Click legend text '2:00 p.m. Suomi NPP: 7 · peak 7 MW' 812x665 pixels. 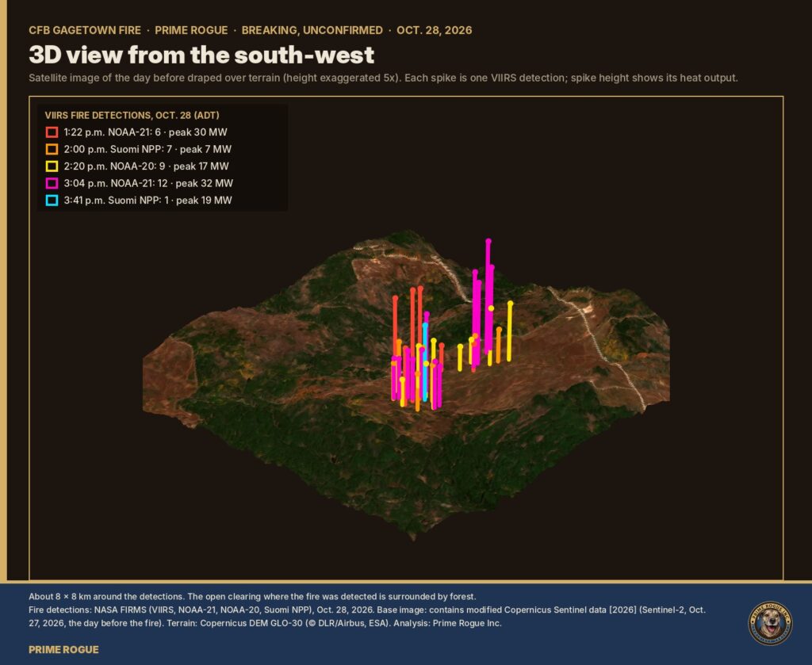click(147, 150)
